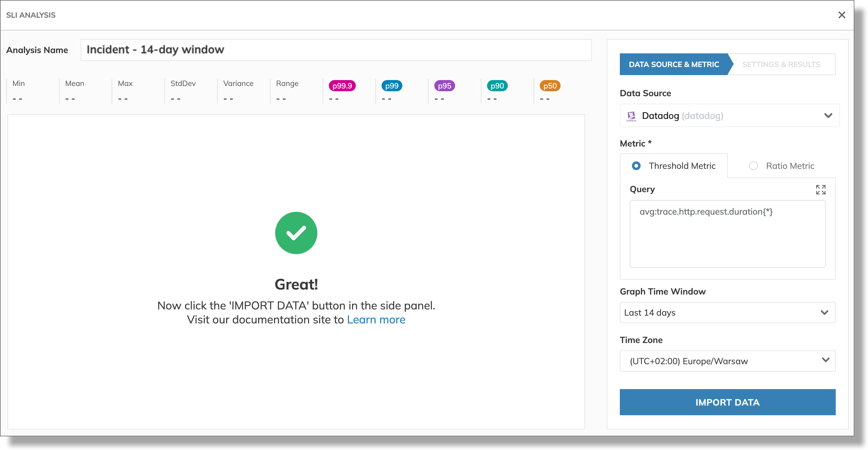Expand the Time Zone dropdown
868x450 pixels.
824,360
